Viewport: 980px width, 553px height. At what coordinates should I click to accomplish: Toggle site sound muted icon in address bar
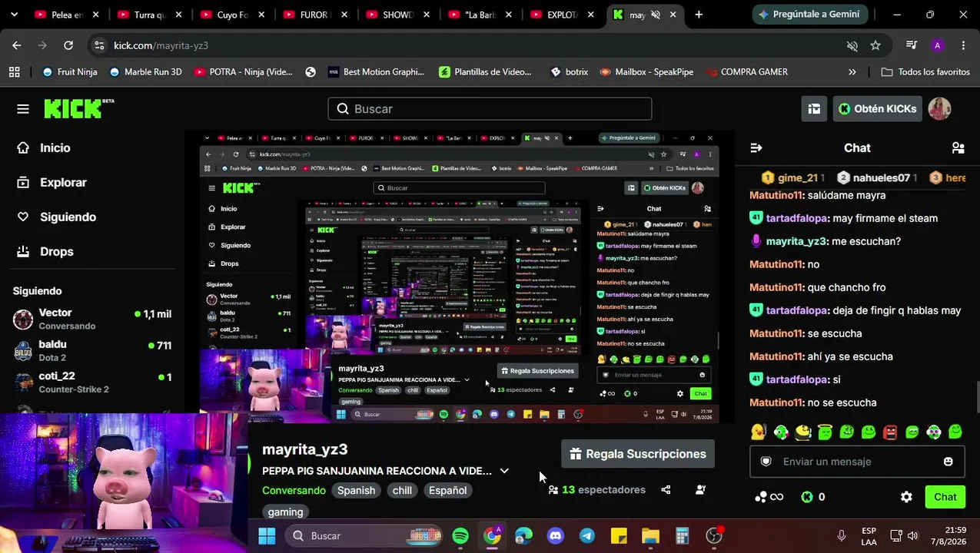[852, 45]
